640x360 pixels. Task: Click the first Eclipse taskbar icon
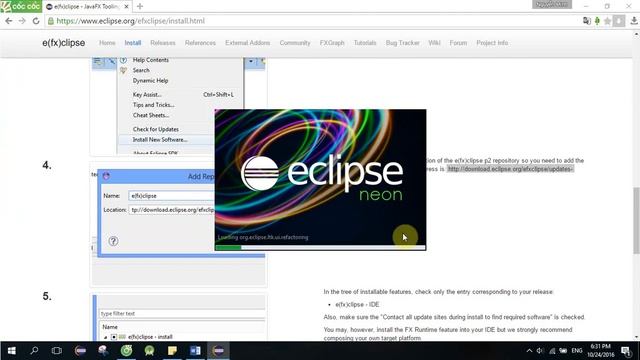[80, 351]
